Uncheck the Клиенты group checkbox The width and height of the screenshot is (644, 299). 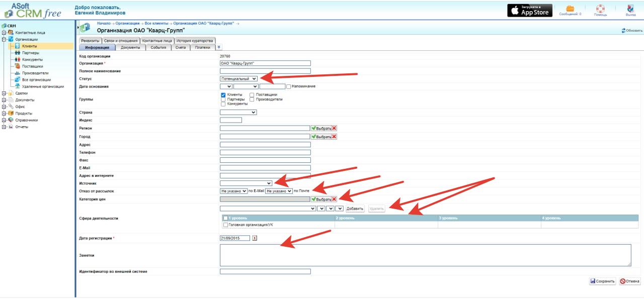click(223, 94)
